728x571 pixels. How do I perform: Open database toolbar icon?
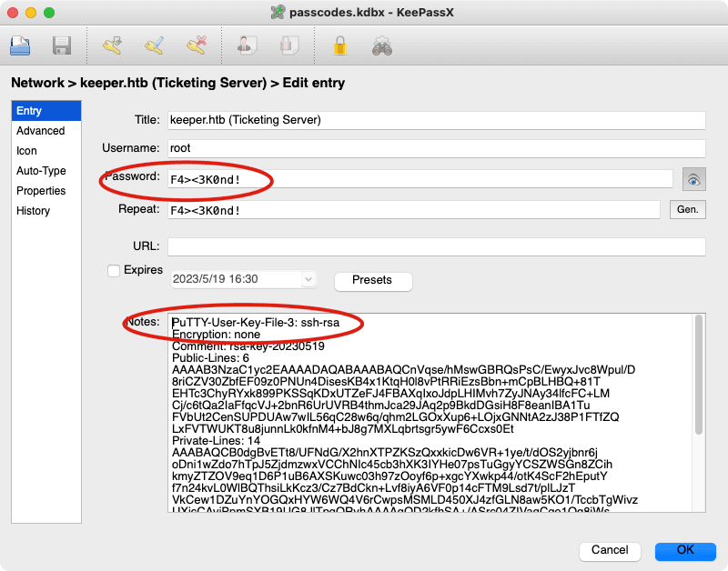(20, 46)
